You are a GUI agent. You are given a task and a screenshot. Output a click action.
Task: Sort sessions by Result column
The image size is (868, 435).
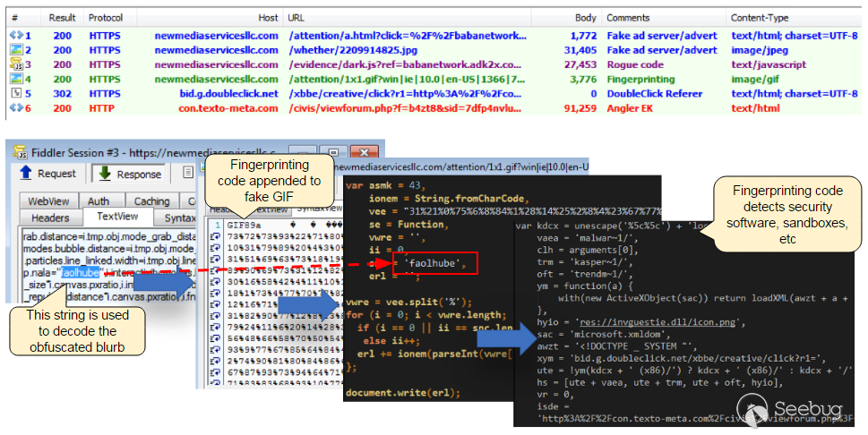(62, 18)
